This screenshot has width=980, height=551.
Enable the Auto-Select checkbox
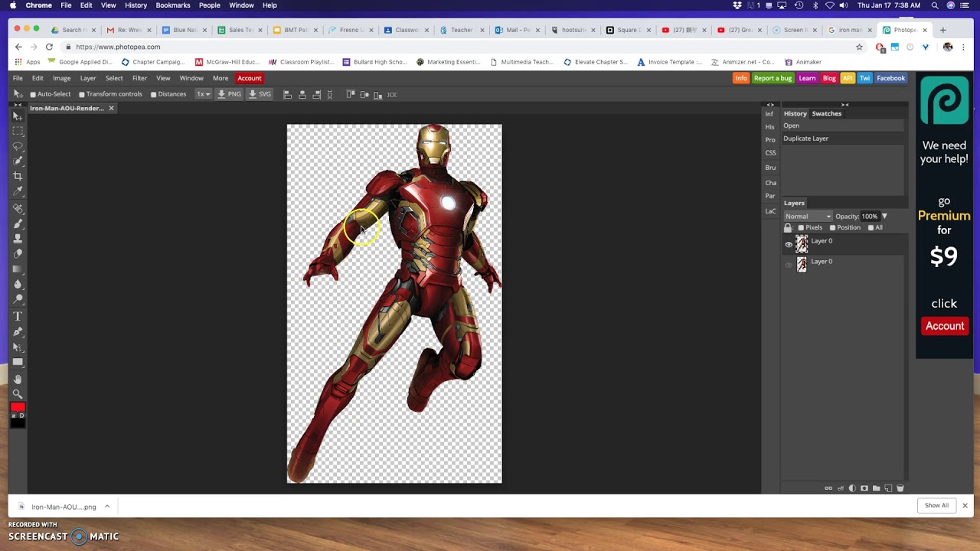pyautogui.click(x=33, y=94)
